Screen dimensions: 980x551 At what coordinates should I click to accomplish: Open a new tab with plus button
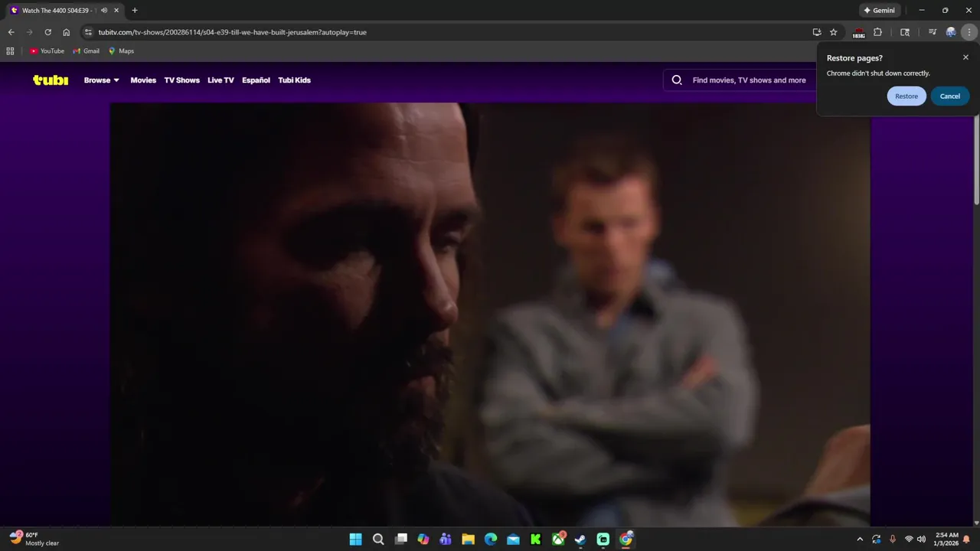pos(135,11)
